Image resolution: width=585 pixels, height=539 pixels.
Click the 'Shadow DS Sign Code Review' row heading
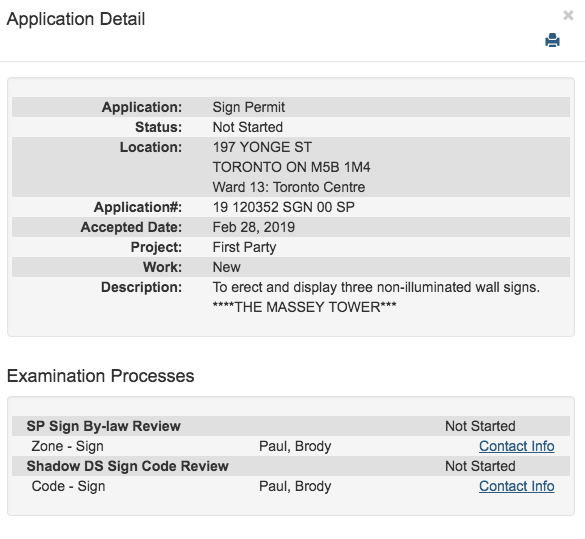click(127, 466)
